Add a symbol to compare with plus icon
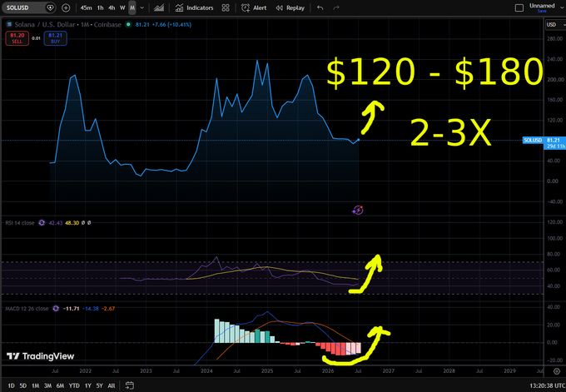Image resolution: width=566 pixels, height=392 pixels. click(x=66, y=7)
